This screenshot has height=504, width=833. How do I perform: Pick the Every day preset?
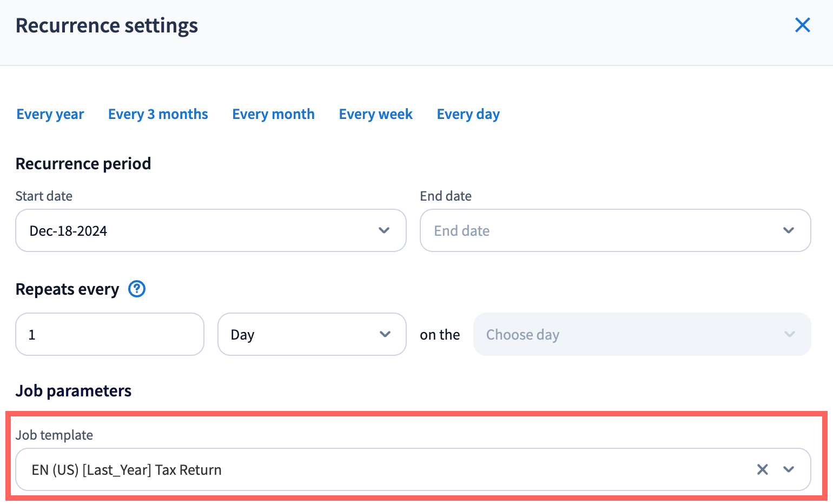[x=468, y=114]
